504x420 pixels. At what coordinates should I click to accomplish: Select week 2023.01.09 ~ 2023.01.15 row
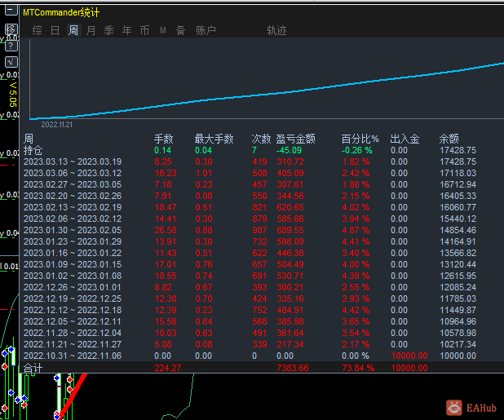coord(250,264)
